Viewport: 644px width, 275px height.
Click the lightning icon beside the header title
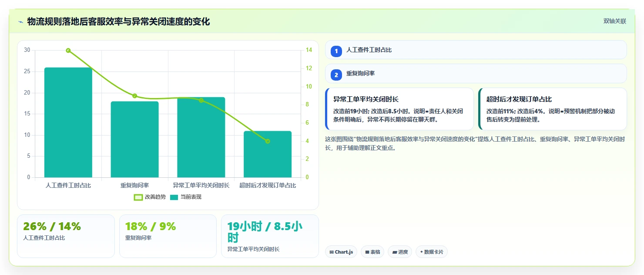tap(20, 21)
